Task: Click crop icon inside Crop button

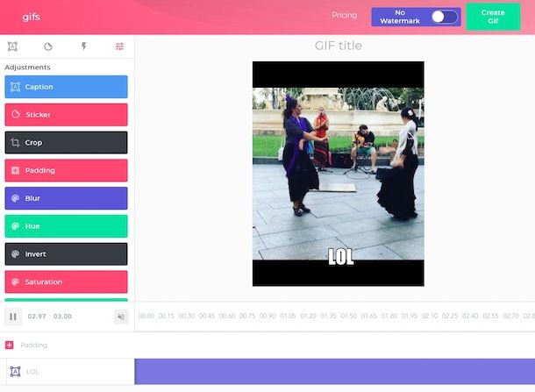Action: pyautogui.click(x=15, y=142)
